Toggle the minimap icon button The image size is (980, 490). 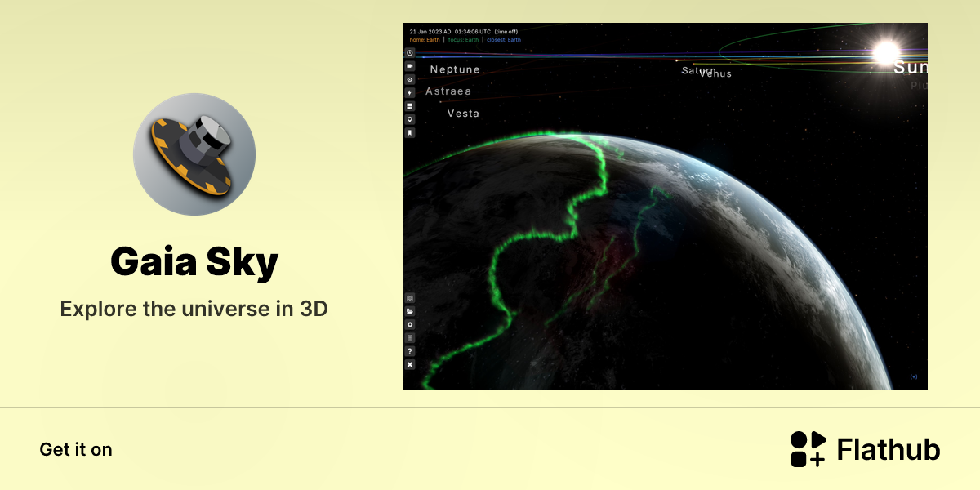point(410,298)
